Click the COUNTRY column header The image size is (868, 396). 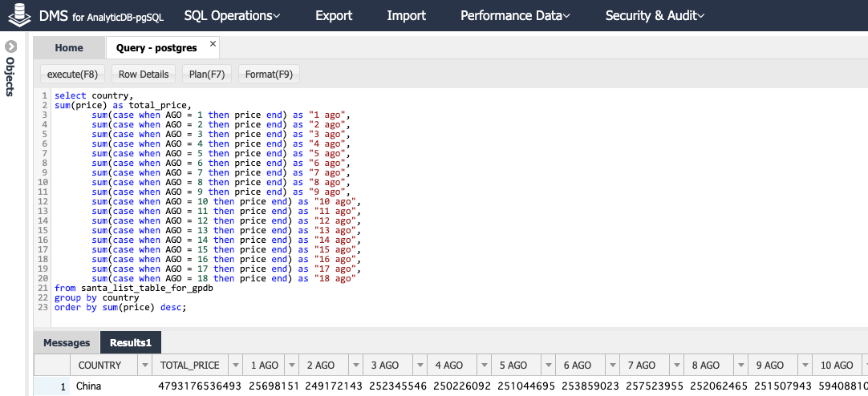pyautogui.click(x=104, y=366)
